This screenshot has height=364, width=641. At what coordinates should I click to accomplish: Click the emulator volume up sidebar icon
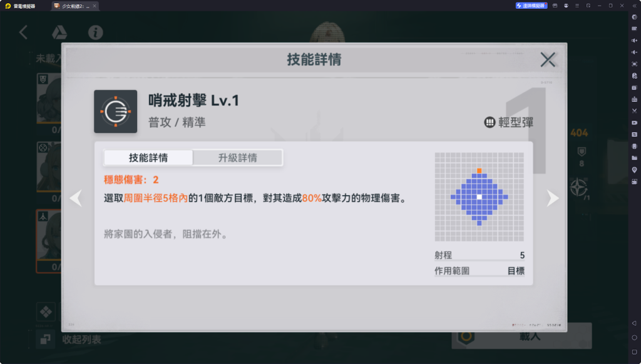(634, 41)
